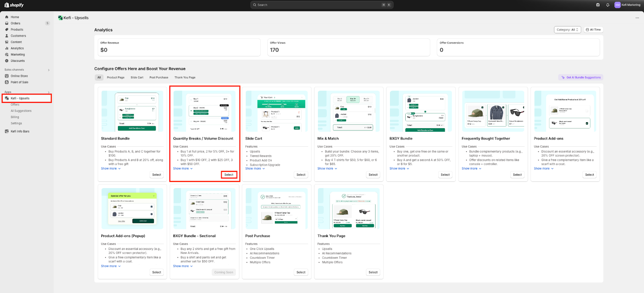This screenshot has height=293, width=644.
Task: Click the store icon beside the bell
Action: pos(598,5)
